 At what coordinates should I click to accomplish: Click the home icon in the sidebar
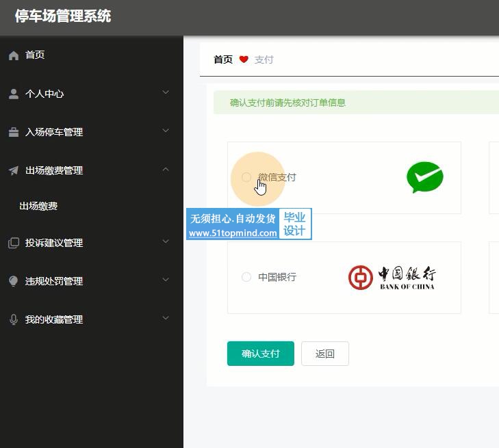[x=14, y=55]
